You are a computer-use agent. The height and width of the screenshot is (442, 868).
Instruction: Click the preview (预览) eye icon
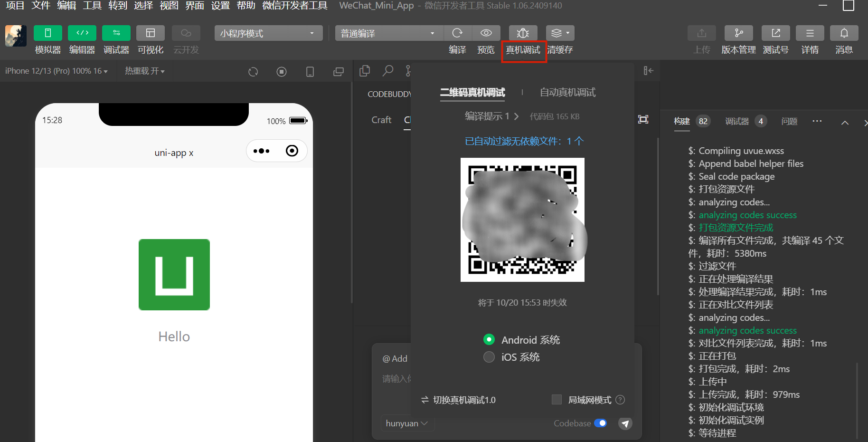(x=486, y=33)
